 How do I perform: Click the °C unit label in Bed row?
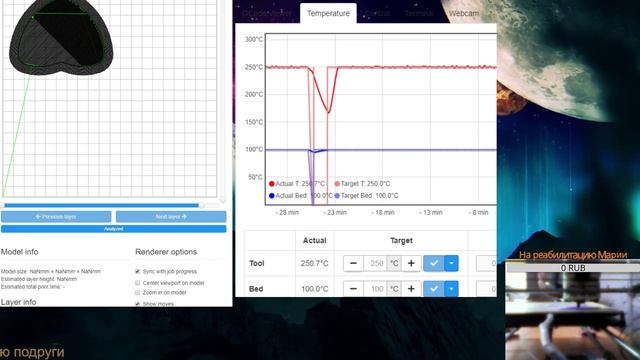click(394, 289)
